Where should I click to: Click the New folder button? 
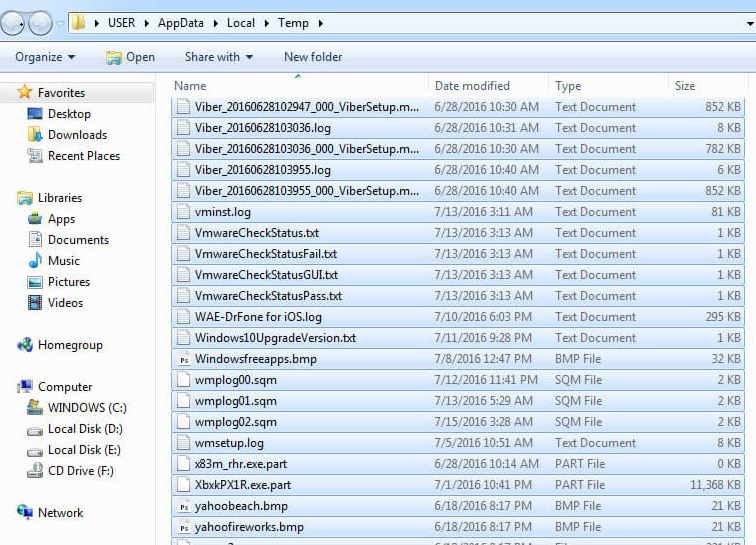tap(312, 57)
